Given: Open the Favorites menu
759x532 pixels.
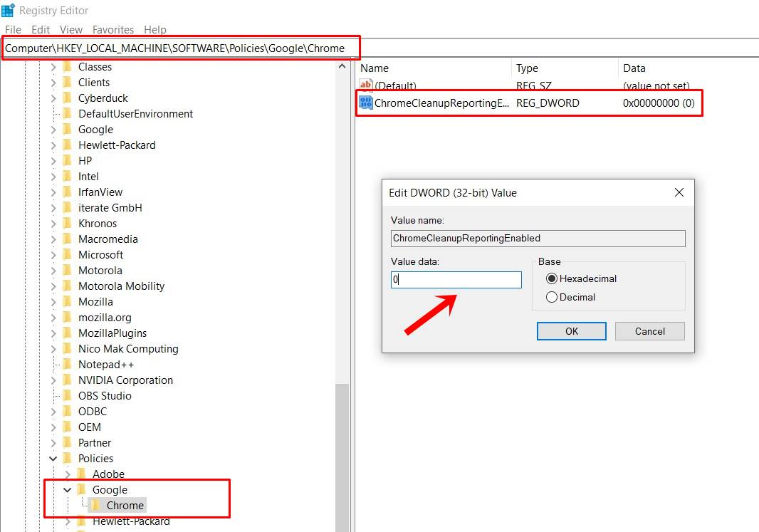Looking at the screenshot, I should [x=113, y=29].
